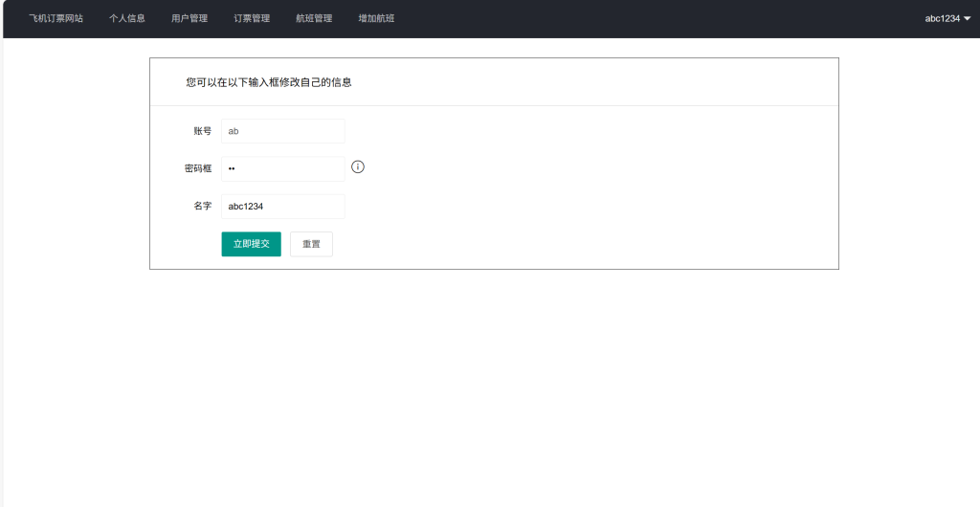Open the 订票管理 menu item
Screen dimensions: 980x507
click(252, 19)
